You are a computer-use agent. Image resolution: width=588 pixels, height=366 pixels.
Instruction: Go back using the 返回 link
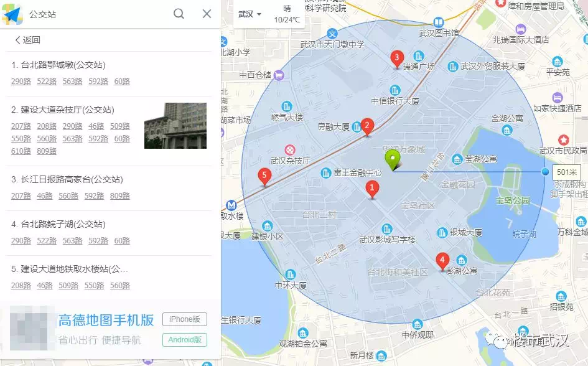pos(27,40)
